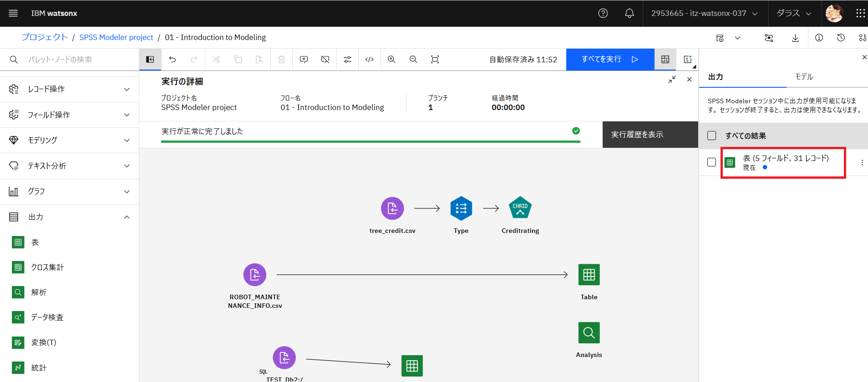
Task: Open the header toolbar icon left of download
Action: (x=769, y=38)
